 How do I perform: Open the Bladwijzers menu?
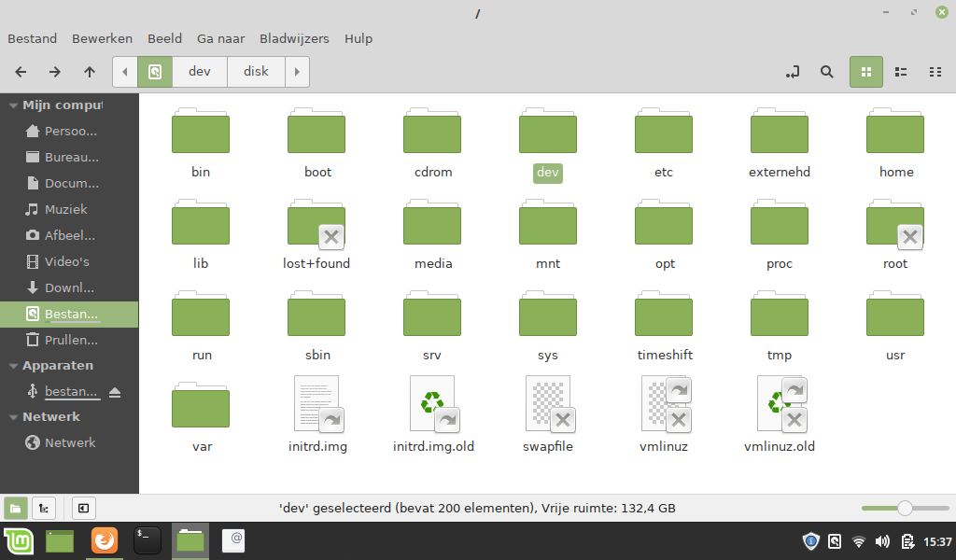(x=294, y=38)
